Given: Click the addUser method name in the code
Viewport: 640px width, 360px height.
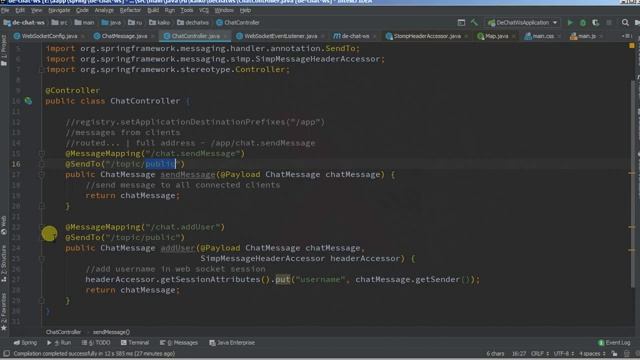Looking at the screenshot, I should click(178, 248).
